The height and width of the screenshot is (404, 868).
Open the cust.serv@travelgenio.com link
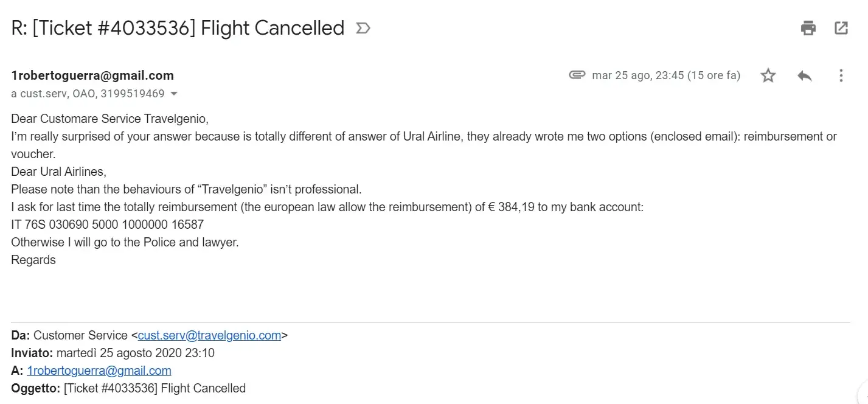209,335
